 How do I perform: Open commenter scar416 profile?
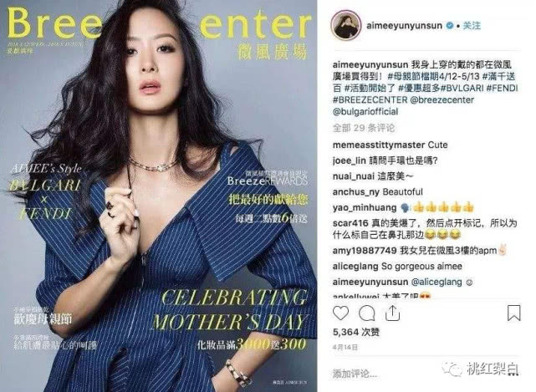[x=350, y=223]
